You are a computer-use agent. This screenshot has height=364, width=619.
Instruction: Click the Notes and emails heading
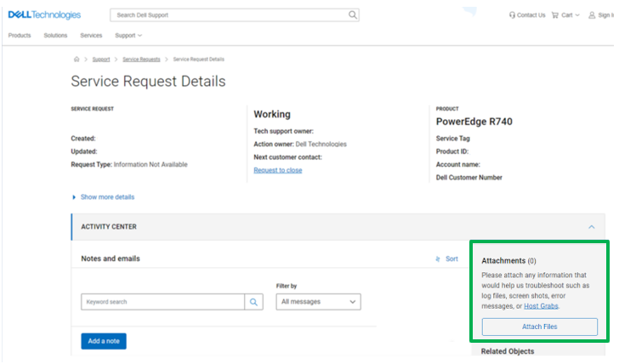[111, 259]
